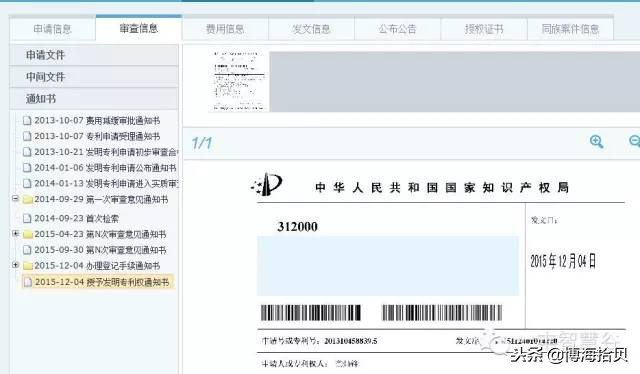Expand the 申请文件 section header
The image size is (640, 374).
(94, 55)
